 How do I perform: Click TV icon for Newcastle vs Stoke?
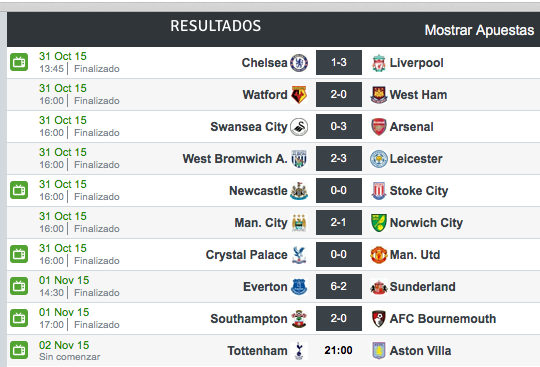(19, 190)
